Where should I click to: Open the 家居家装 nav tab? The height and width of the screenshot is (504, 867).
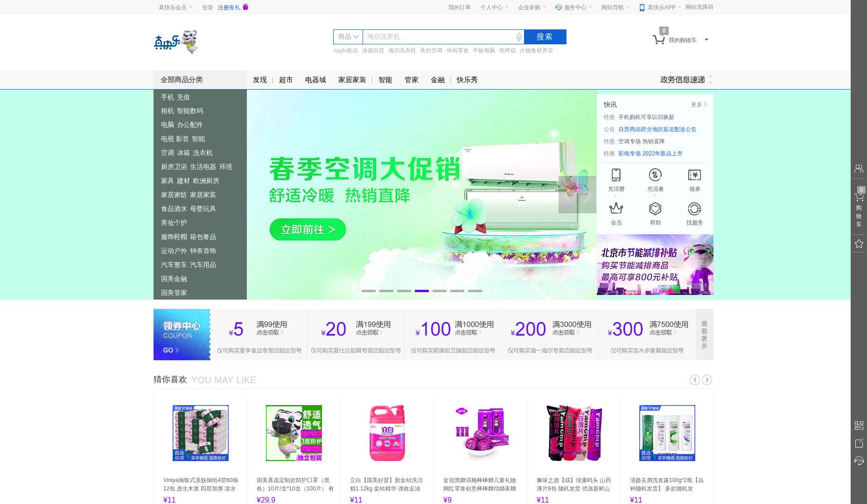pyautogui.click(x=352, y=80)
